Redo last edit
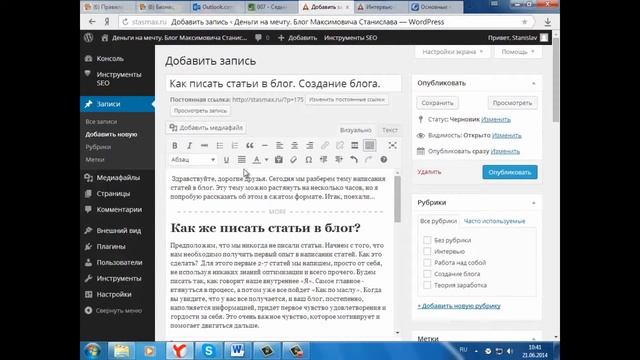640x360 pixels. pos(369,160)
